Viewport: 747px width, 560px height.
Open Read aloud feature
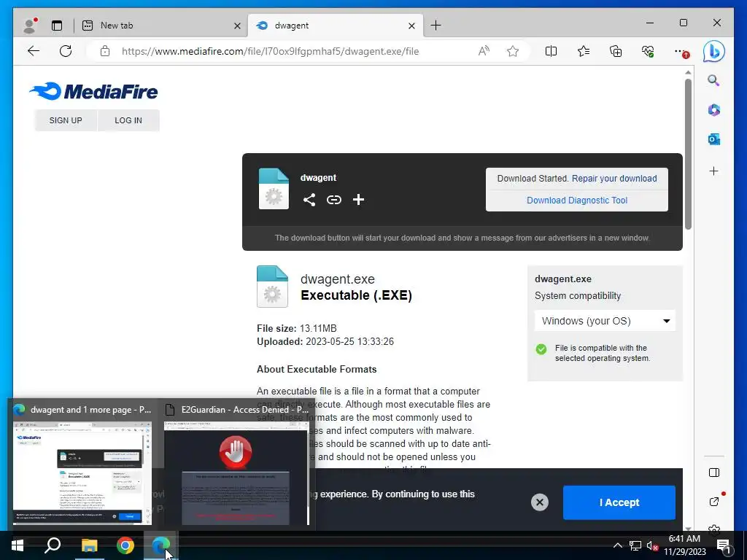[x=484, y=52]
